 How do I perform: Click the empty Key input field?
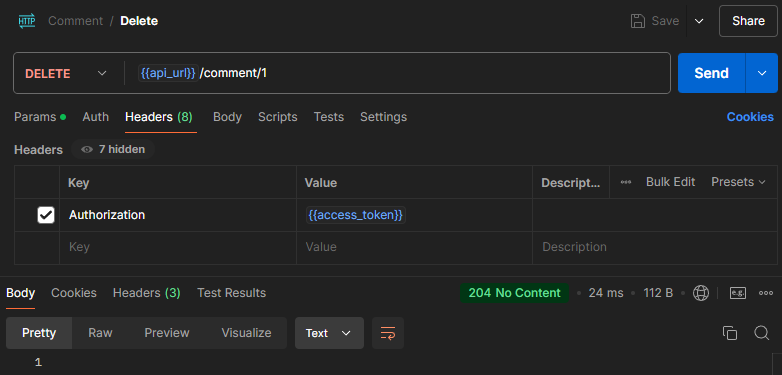pyautogui.click(x=178, y=247)
